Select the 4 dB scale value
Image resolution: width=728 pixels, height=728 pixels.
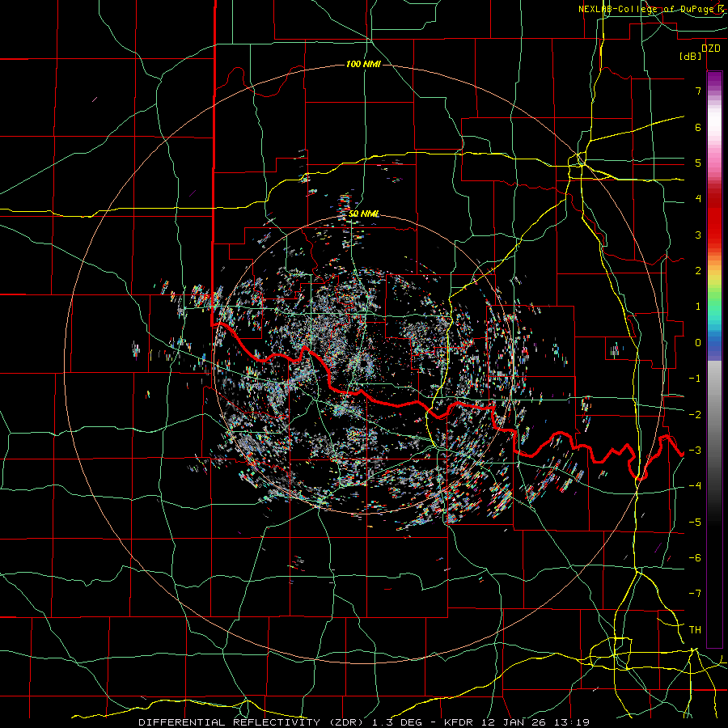pyautogui.click(x=698, y=199)
